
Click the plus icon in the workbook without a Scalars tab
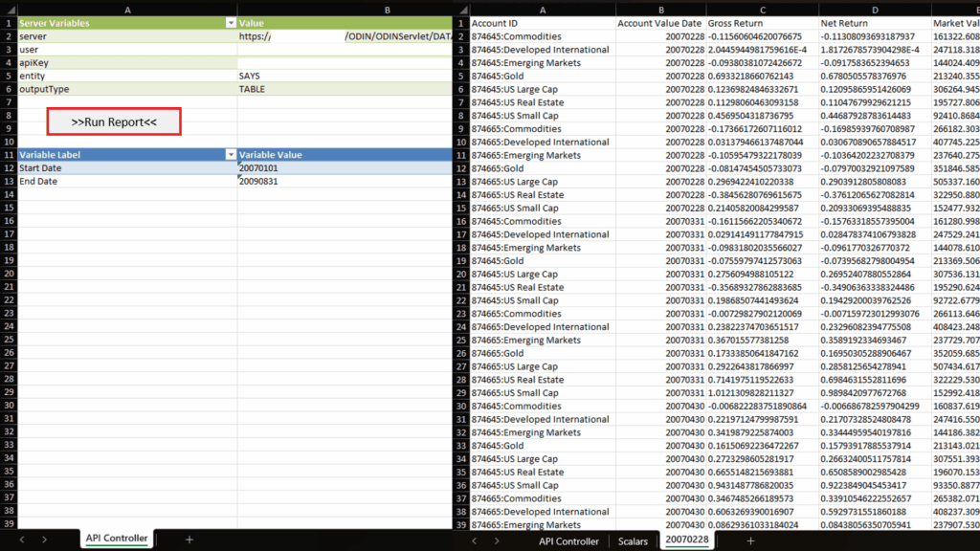(x=189, y=540)
